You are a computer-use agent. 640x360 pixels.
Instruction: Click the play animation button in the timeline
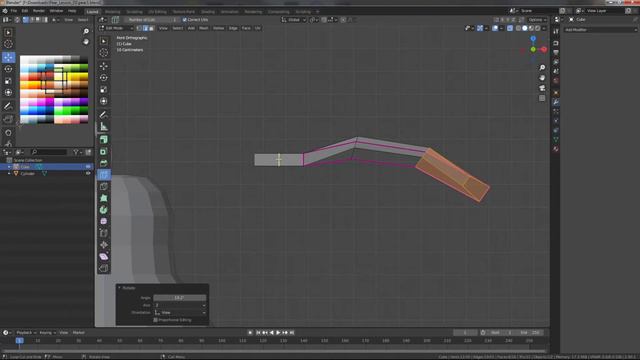coord(278,333)
